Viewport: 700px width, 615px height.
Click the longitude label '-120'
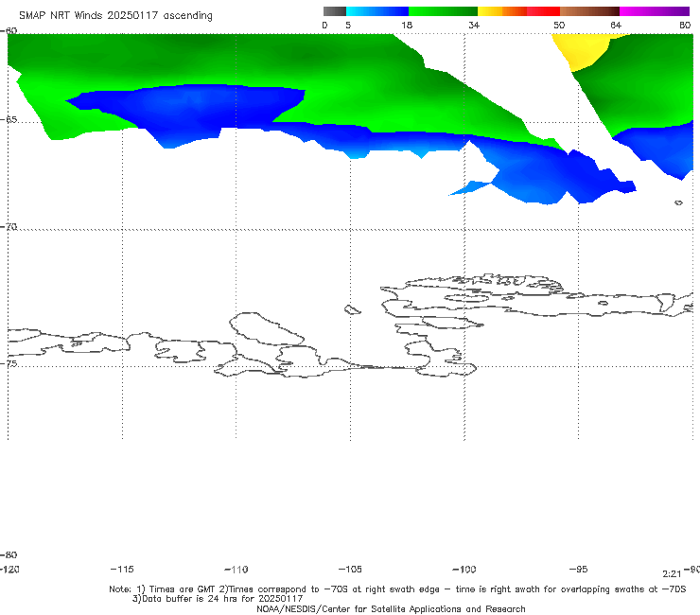click(9, 569)
